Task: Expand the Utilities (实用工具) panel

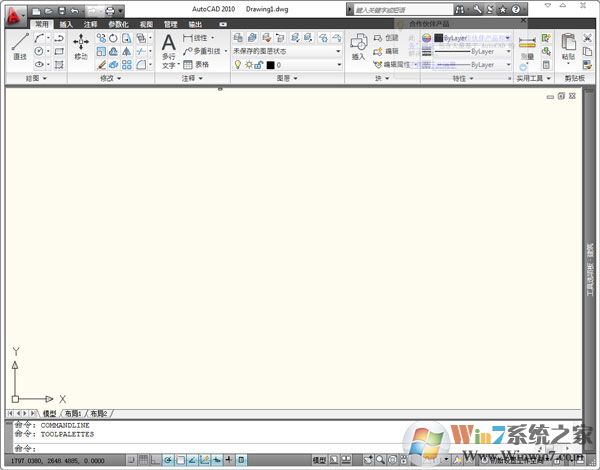Action: (x=534, y=78)
